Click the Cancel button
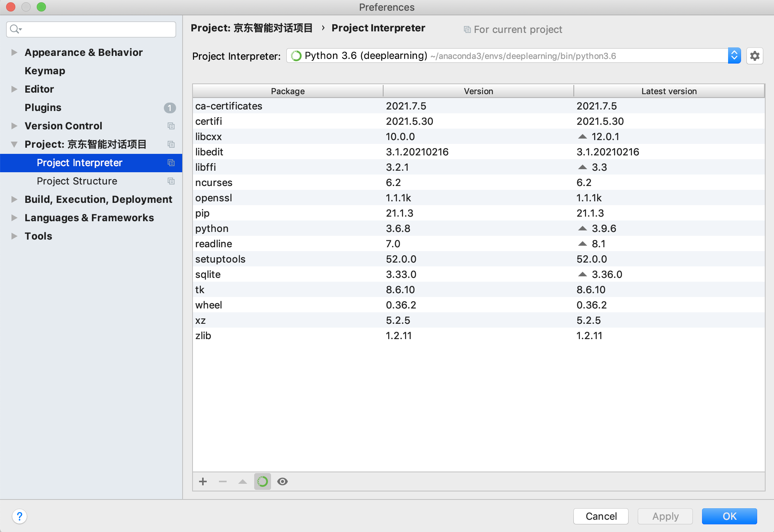 point(601,516)
